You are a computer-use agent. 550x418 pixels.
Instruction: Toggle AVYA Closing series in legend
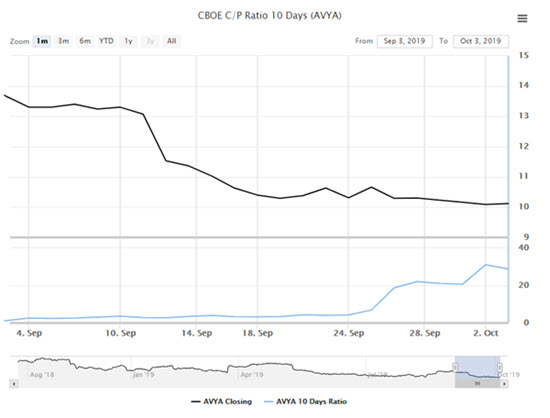(x=222, y=402)
